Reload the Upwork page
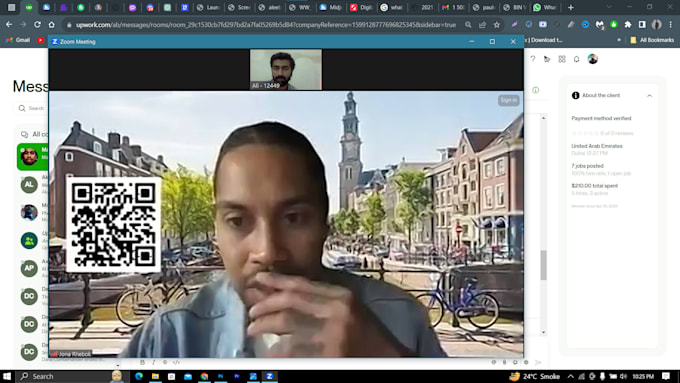 (x=37, y=25)
